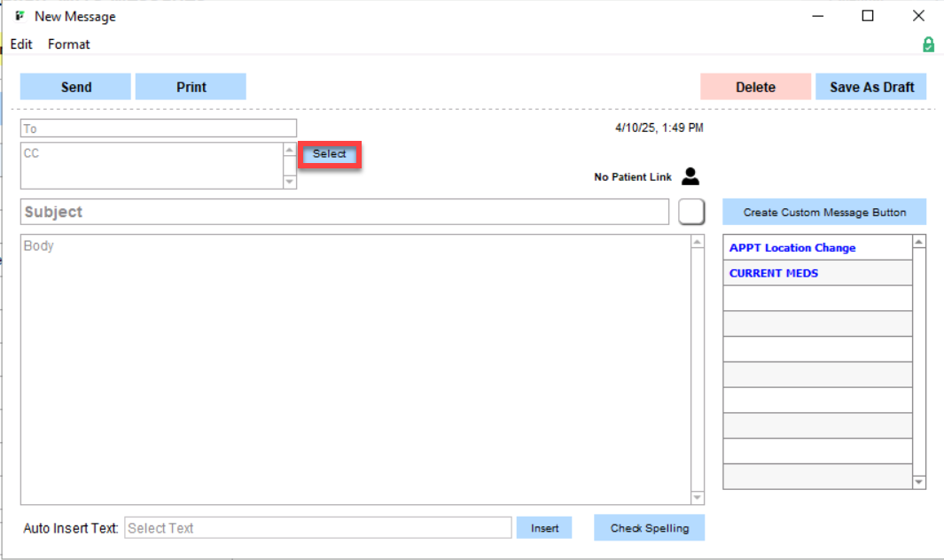The width and height of the screenshot is (944, 560).
Task: Click the Print button
Action: (x=191, y=87)
